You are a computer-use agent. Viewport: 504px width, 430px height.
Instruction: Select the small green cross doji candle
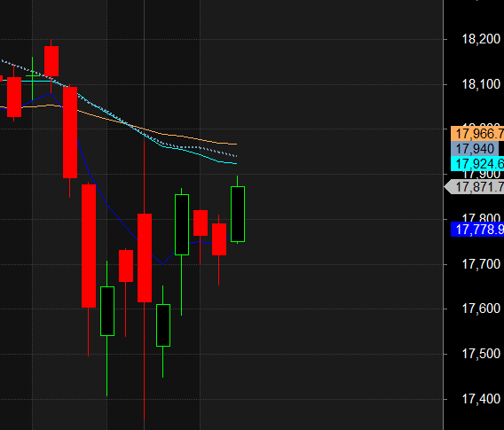tap(33, 75)
